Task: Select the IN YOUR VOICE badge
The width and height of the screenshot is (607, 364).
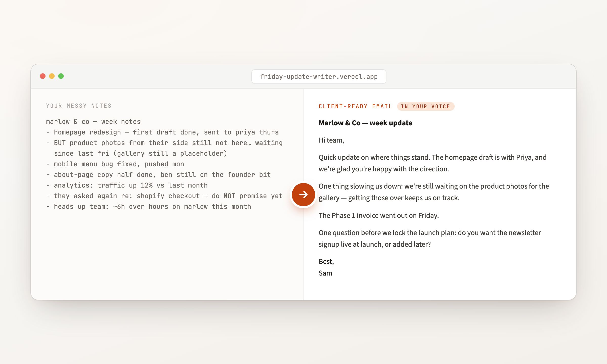Action: click(x=426, y=106)
